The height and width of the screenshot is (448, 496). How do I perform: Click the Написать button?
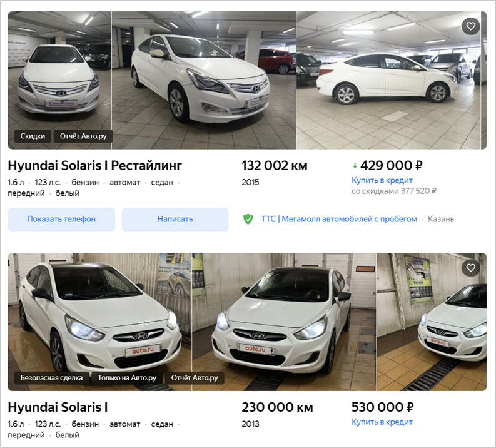[x=175, y=219]
